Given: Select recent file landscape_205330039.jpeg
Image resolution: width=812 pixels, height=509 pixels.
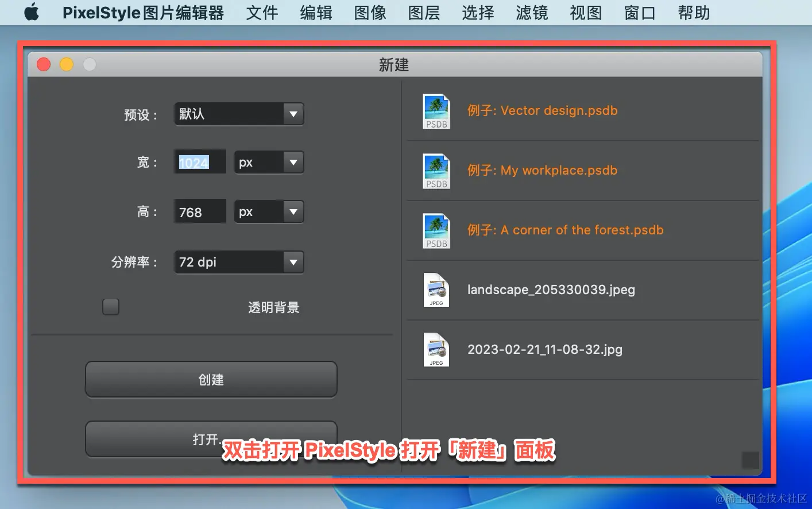Looking at the screenshot, I should pos(582,290).
